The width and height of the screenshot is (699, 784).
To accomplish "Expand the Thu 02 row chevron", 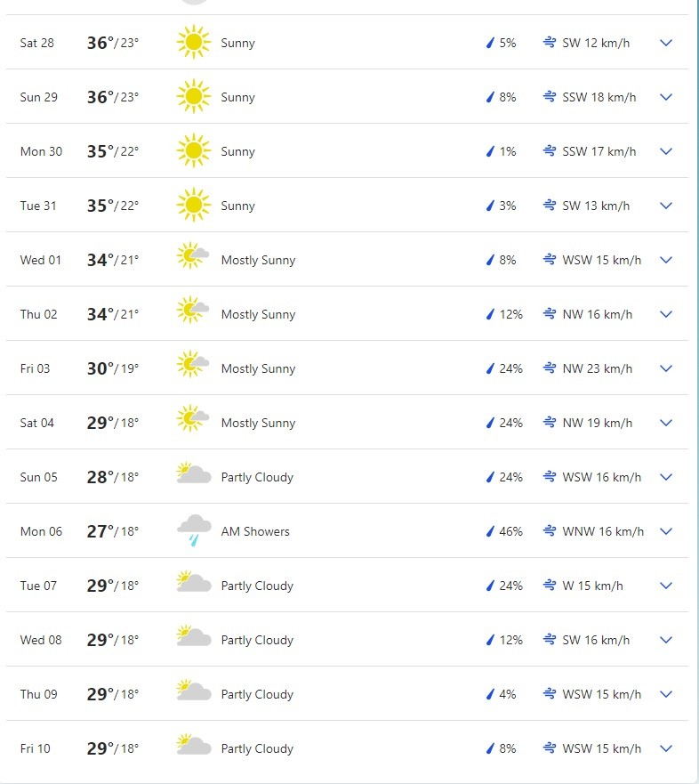I will pyautogui.click(x=666, y=314).
